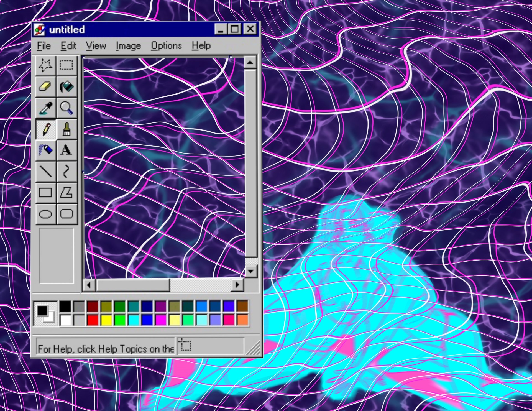Click the vertical scrollbar up arrow
The image size is (532, 411).
pos(250,63)
